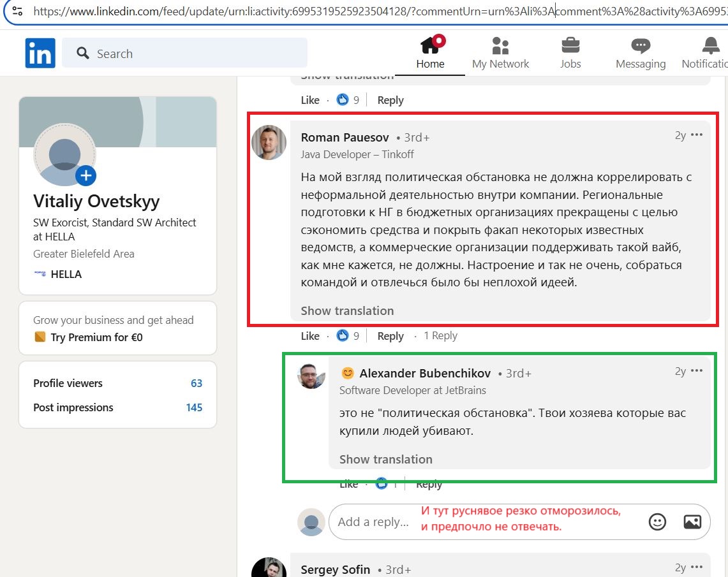Screen dimensions: 728x577
Task: Open Profile viewers count 63
Action: 197,383
